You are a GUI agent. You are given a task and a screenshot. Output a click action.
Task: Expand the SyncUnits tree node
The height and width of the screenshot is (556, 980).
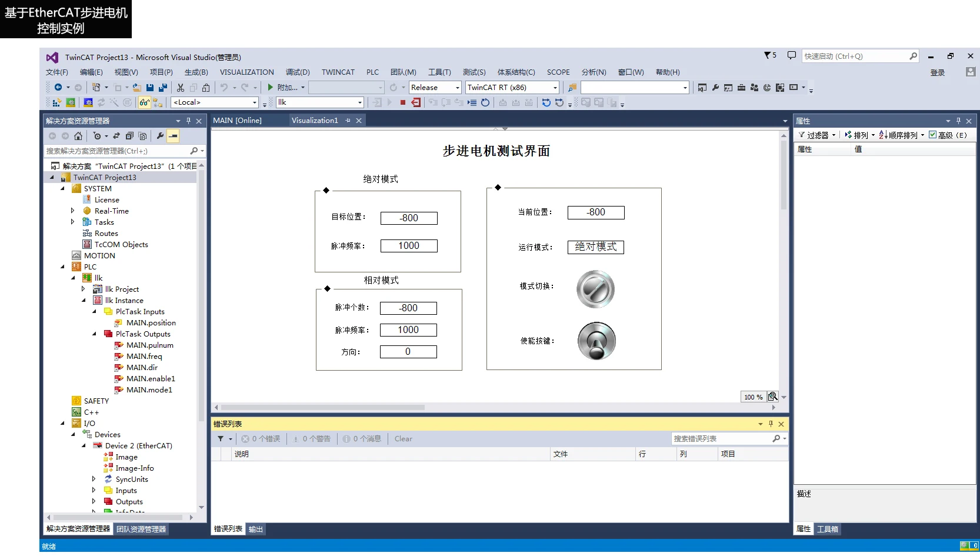94,480
